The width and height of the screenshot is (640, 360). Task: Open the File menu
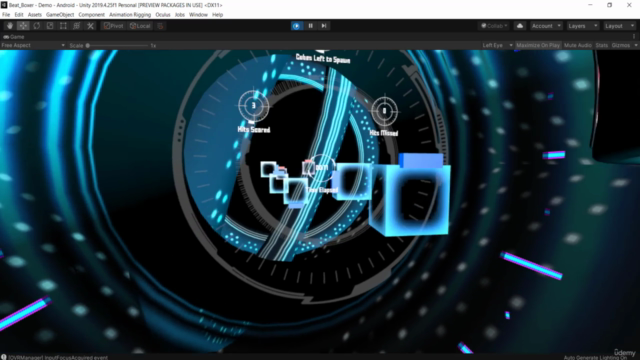pos(6,15)
